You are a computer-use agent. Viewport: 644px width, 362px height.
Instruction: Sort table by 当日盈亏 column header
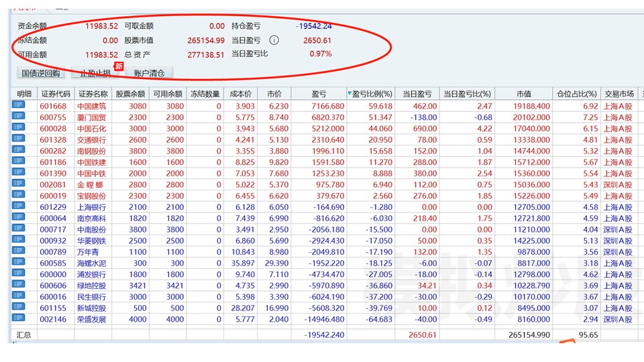[x=417, y=94]
